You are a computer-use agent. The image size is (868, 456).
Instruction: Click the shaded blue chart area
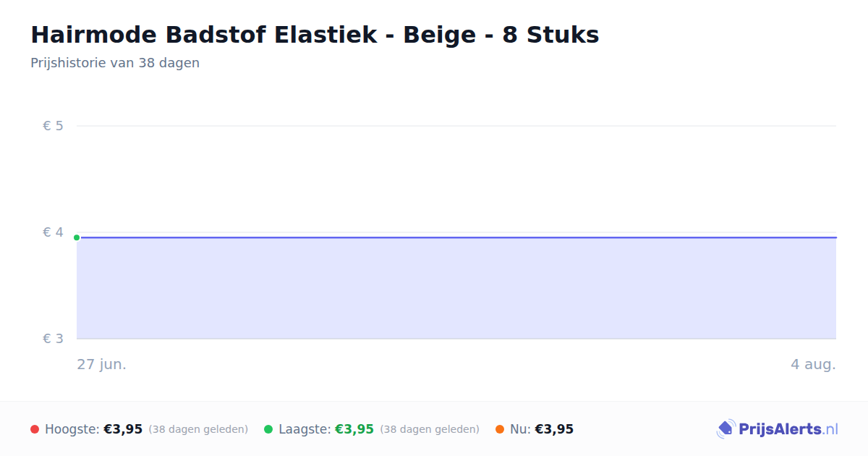click(x=456, y=288)
